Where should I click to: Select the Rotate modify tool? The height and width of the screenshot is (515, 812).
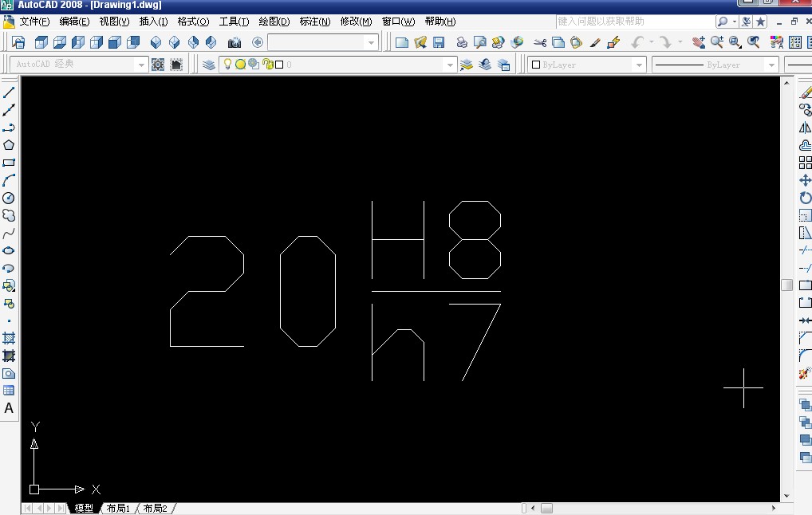(x=805, y=198)
